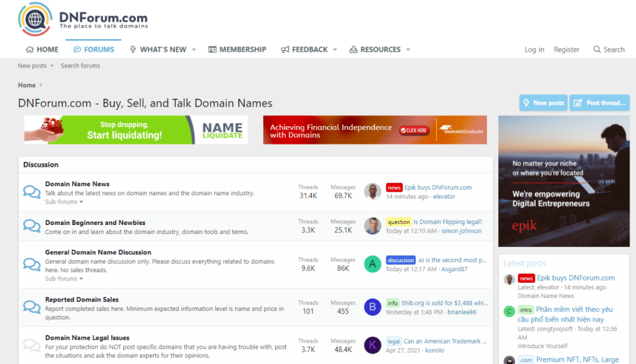Image resolution: width=636 pixels, height=364 pixels.
Task: Open 'Is Domain Flipping legal?' thread
Action: 448,222
